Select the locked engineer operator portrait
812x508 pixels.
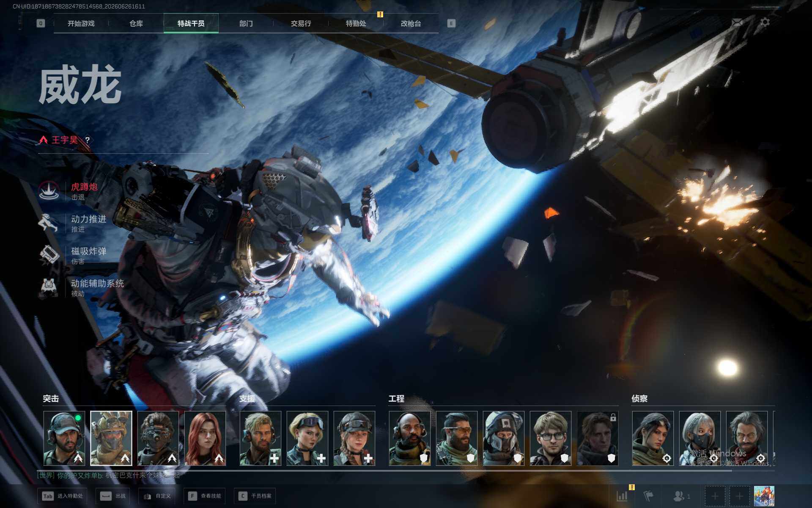click(598, 438)
